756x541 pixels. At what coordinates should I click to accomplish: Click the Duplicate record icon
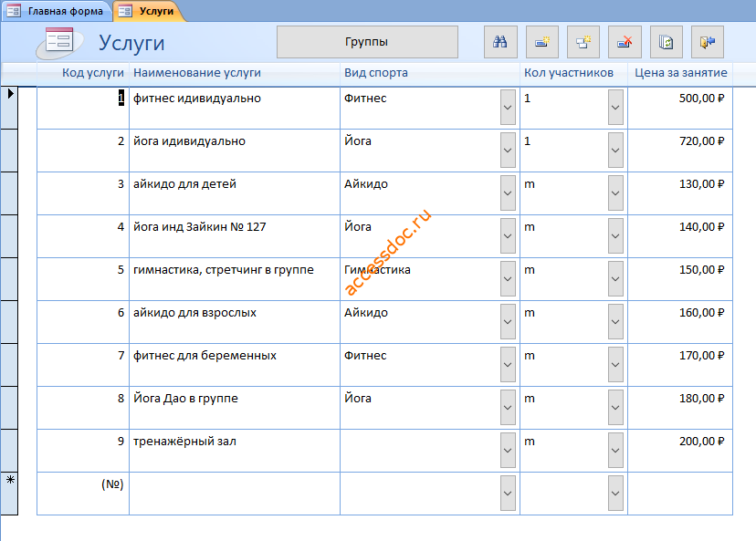pyautogui.click(x=583, y=42)
